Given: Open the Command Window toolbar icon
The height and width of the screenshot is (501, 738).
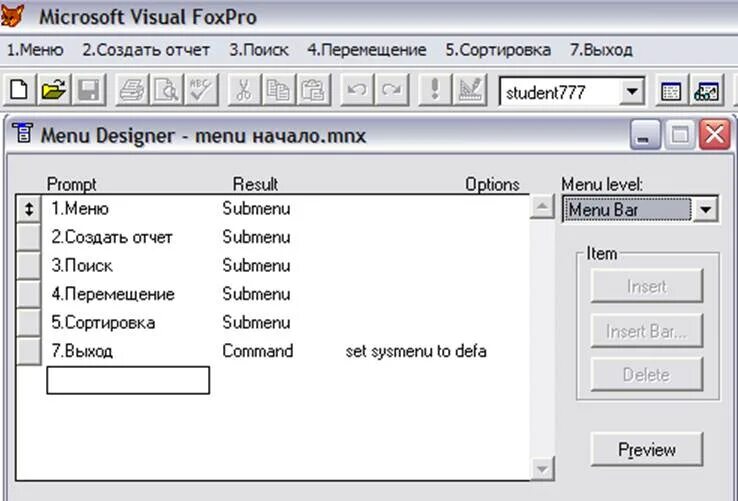Looking at the screenshot, I should tap(671, 91).
